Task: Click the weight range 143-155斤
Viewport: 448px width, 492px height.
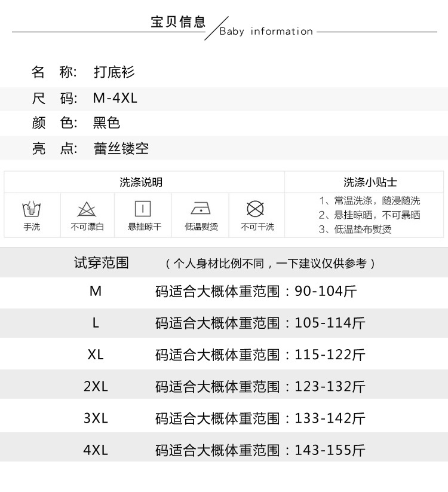Action: [x=330, y=450]
